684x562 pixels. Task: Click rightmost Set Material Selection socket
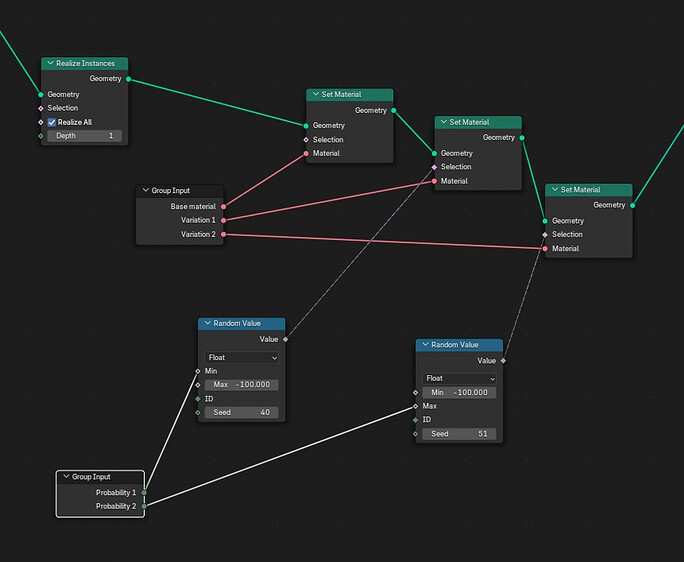[x=545, y=235]
